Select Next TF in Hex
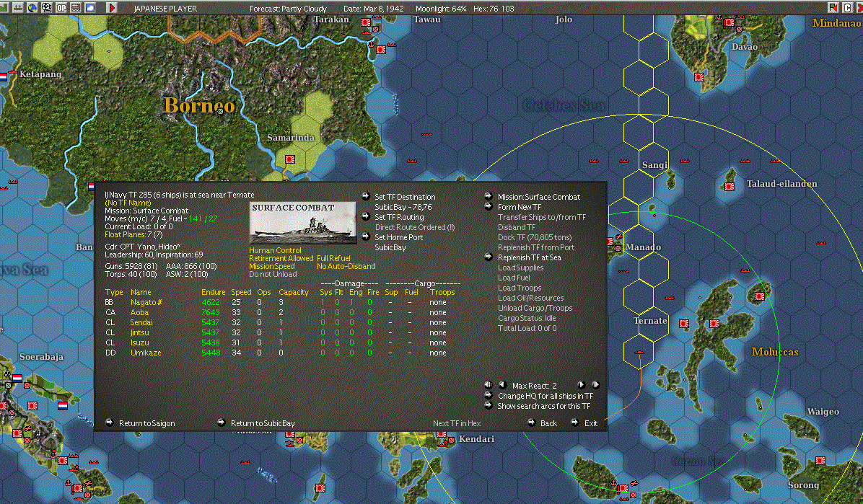The image size is (863, 504). point(457,423)
